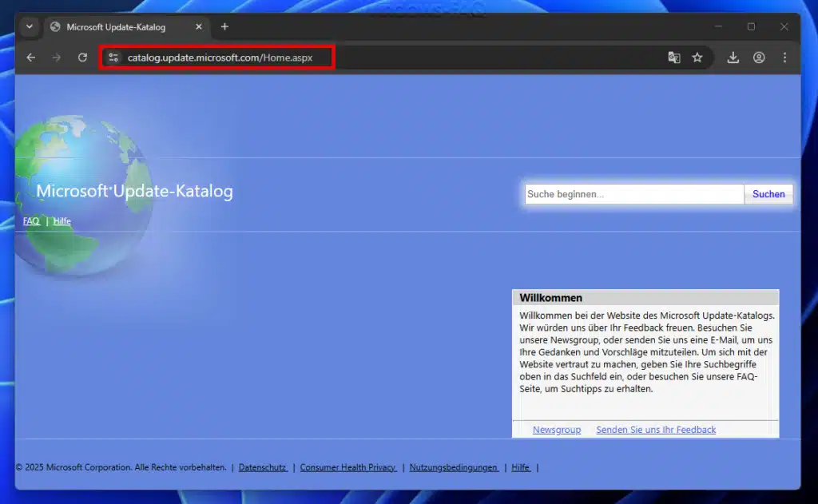
Task: Reload the page with the refresh icon
Action: (82, 57)
